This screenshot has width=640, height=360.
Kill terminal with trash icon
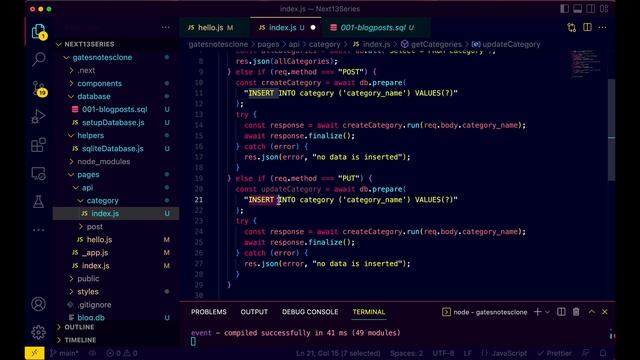(x=576, y=312)
